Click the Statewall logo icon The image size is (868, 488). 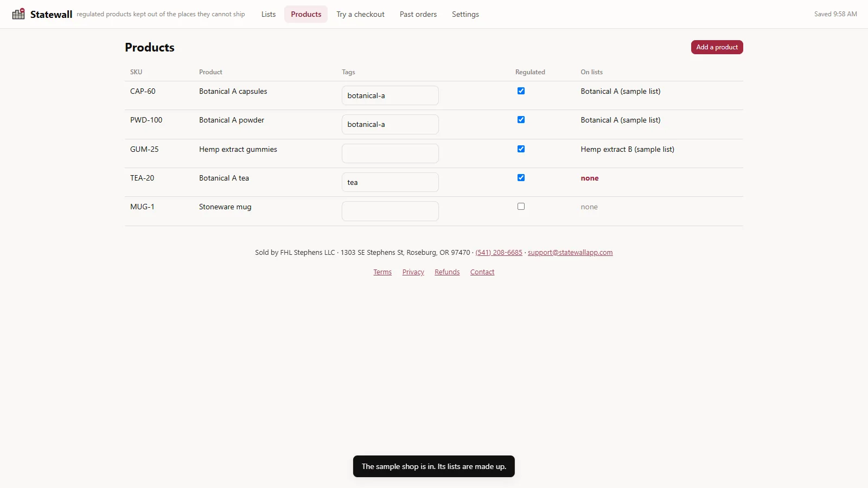(x=18, y=14)
